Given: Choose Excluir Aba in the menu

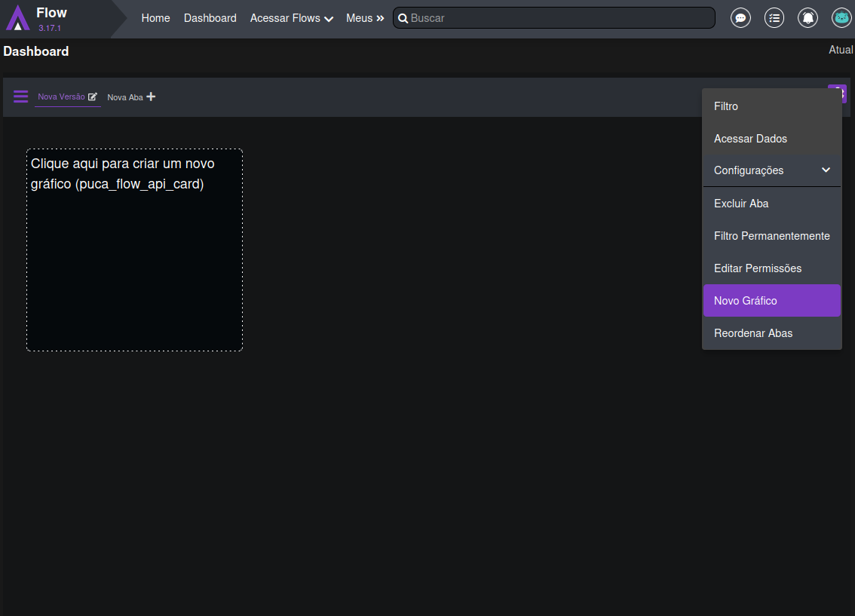Looking at the screenshot, I should point(771,204).
